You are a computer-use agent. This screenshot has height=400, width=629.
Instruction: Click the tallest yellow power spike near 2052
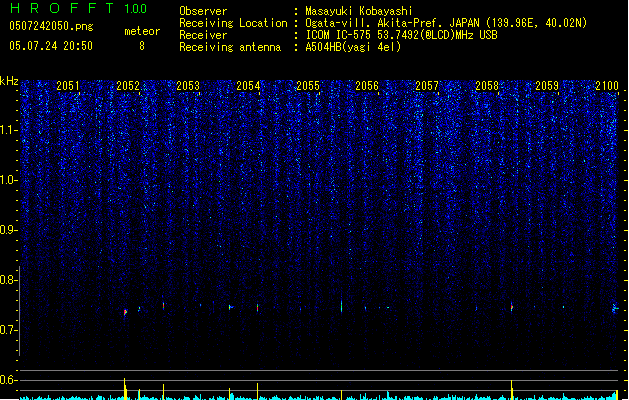coord(125,388)
